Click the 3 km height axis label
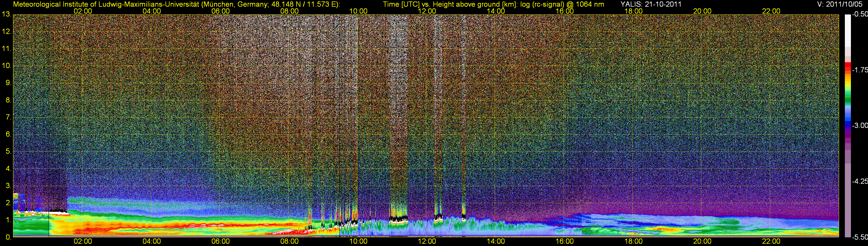This screenshot has height=246, width=868. 8,186
